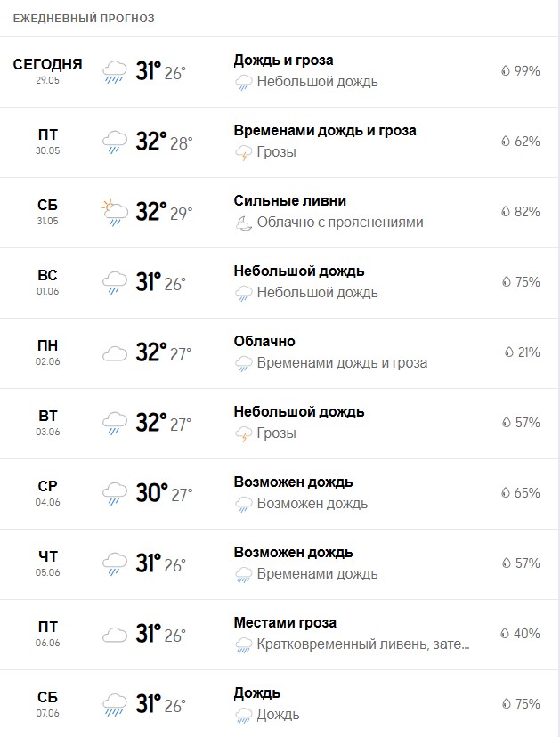Click the raindrop icon next to 21%

(x=508, y=352)
